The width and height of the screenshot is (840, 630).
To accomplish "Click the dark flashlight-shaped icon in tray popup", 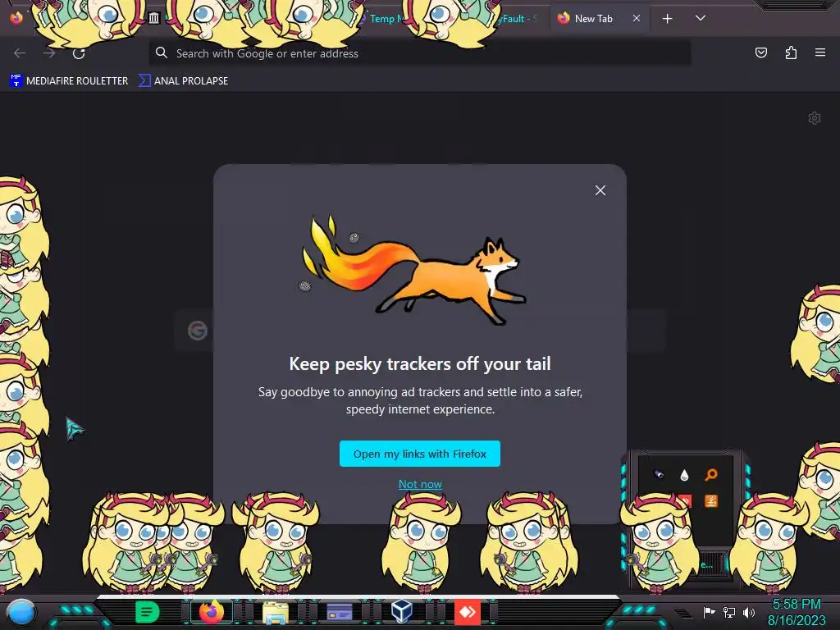I will (x=659, y=474).
